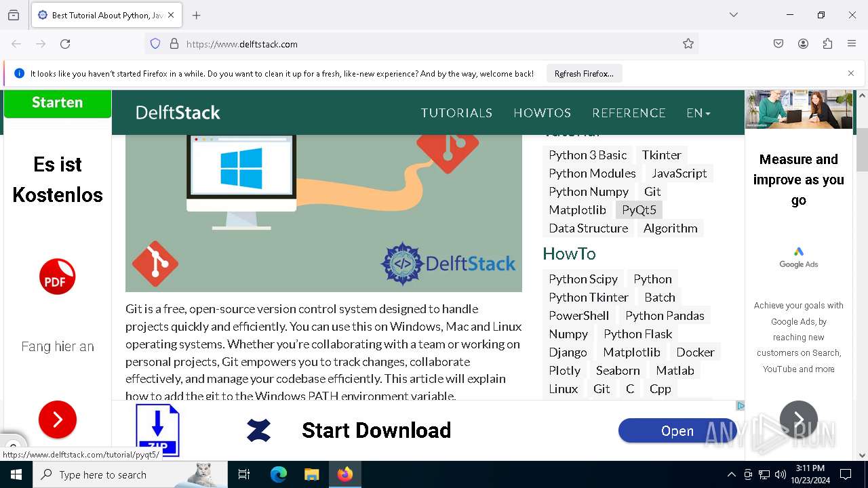The width and height of the screenshot is (868, 488).
Task: Open the Batch howto tag
Action: (660, 298)
